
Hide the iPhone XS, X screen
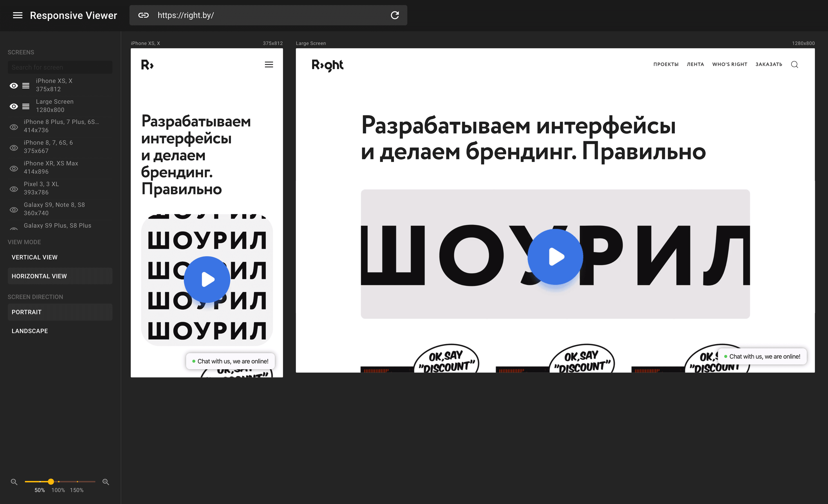pyautogui.click(x=14, y=86)
